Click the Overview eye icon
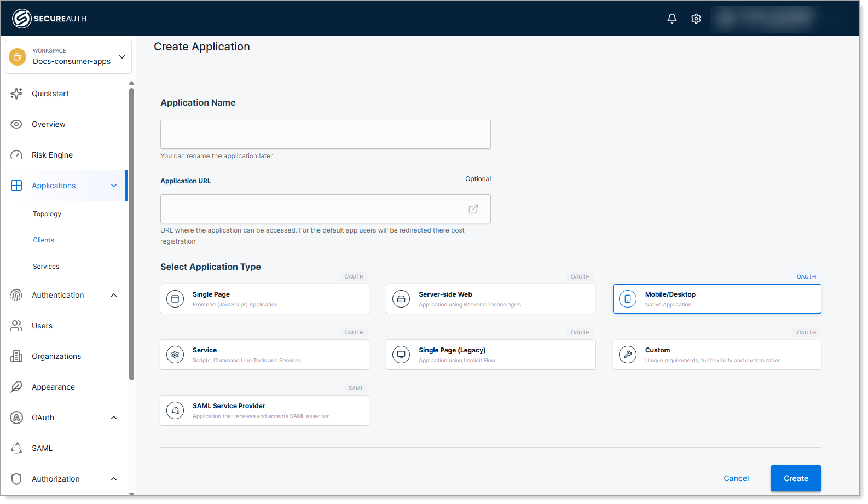 pyautogui.click(x=16, y=124)
